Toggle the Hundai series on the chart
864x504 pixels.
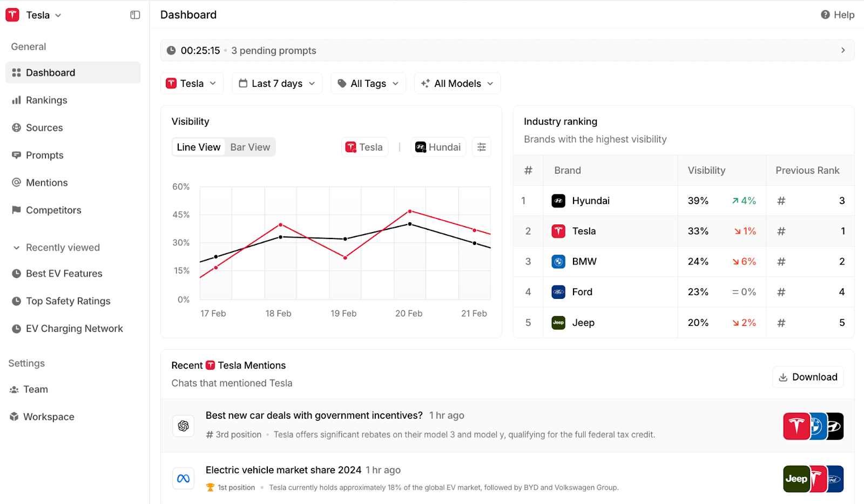click(x=438, y=146)
